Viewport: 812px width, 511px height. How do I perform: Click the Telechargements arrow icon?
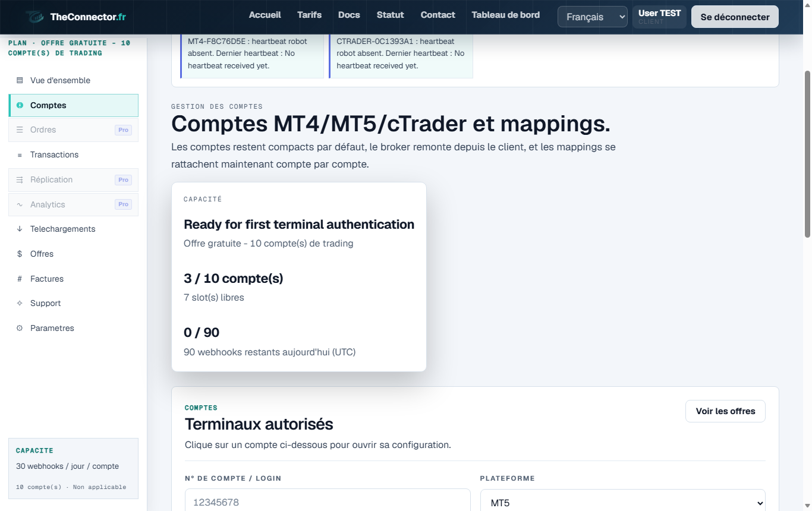click(20, 229)
